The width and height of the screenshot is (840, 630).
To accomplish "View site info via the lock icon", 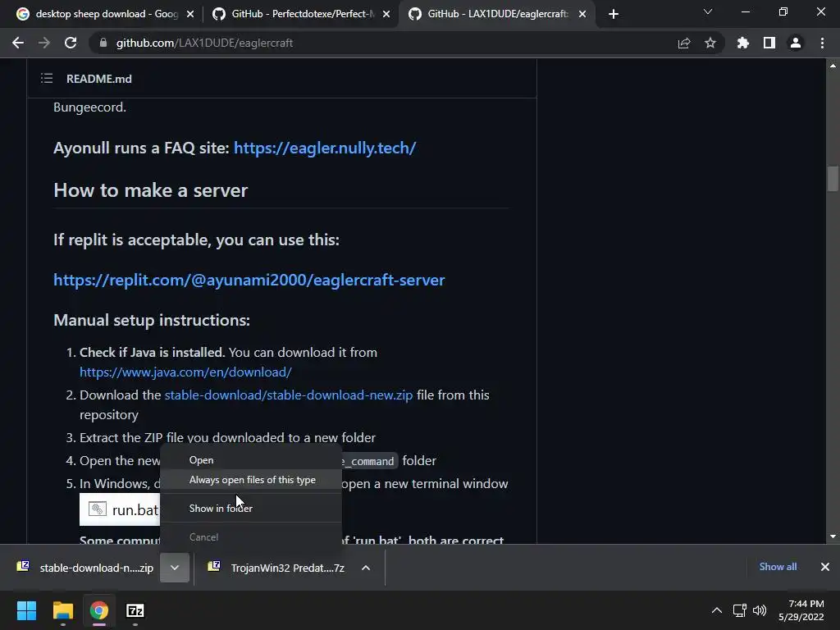I will tap(103, 43).
